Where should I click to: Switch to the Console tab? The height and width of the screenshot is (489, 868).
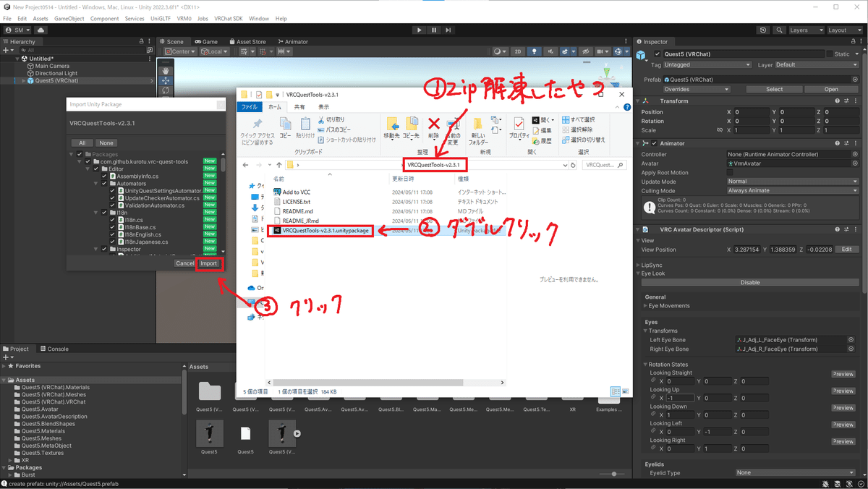(54, 349)
